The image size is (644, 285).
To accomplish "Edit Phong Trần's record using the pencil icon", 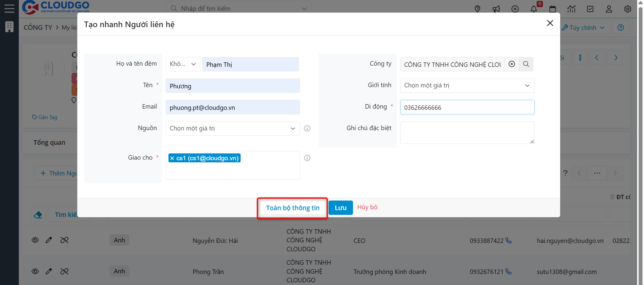I will [x=49, y=271].
